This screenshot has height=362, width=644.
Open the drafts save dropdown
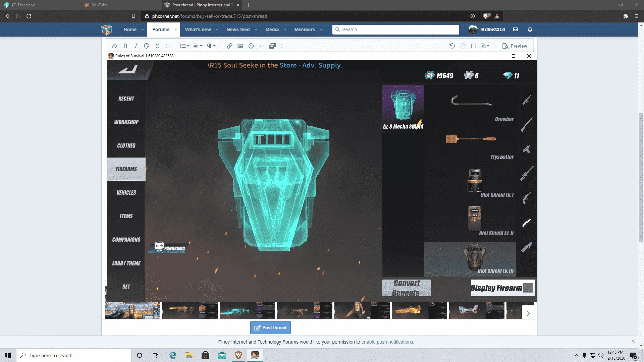485,46
